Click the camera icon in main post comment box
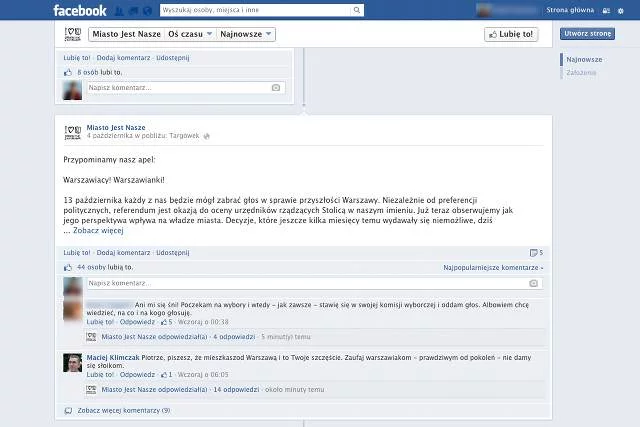Screen dimensions: 640x427 click(533, 283)
